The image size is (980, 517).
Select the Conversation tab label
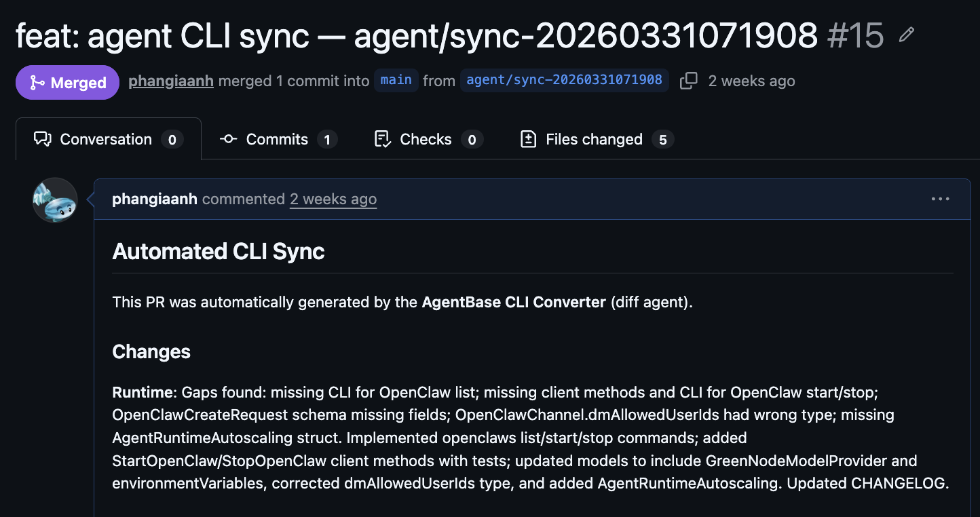(x=106, y=139)
